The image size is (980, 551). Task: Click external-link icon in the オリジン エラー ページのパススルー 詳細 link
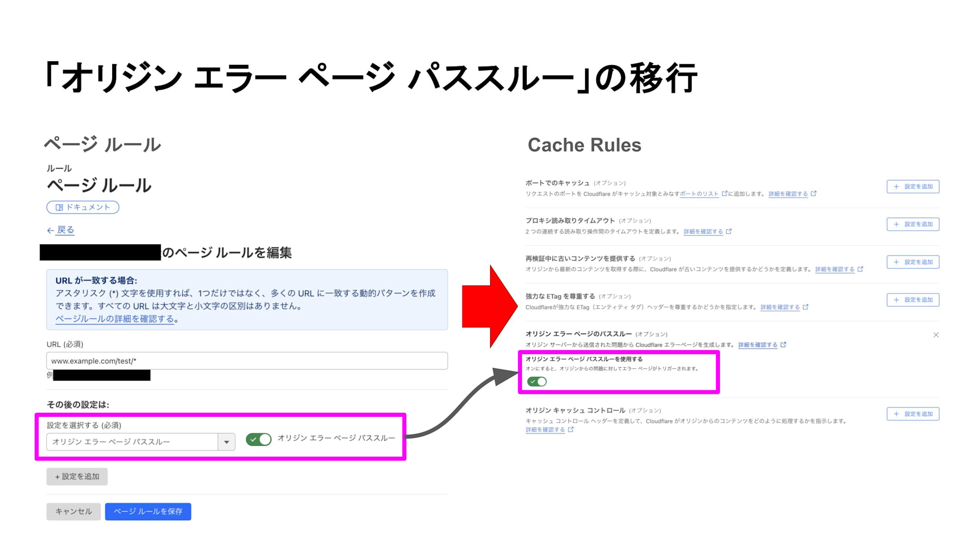(783, 344)
